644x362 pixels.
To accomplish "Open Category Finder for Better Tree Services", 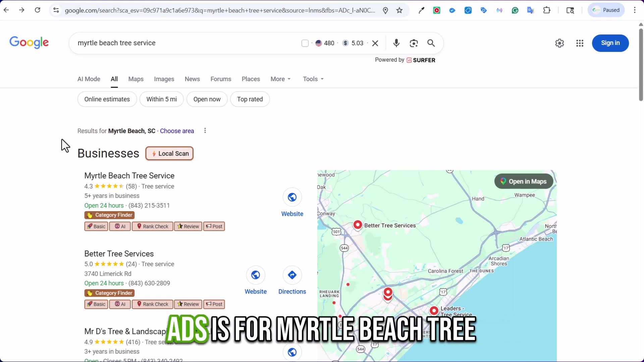I will 109,293.
